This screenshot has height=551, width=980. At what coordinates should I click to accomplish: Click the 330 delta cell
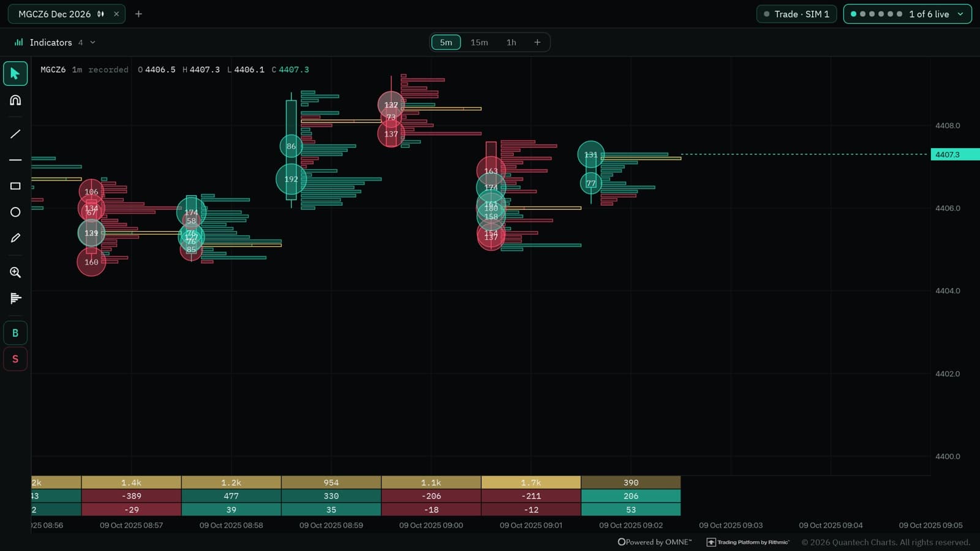(x=331, y=496)
